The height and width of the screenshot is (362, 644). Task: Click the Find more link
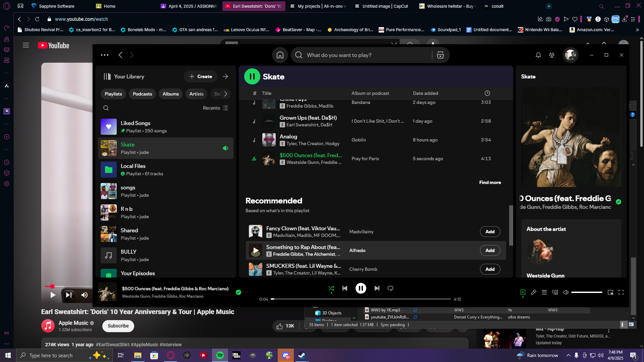click(490, 183)
